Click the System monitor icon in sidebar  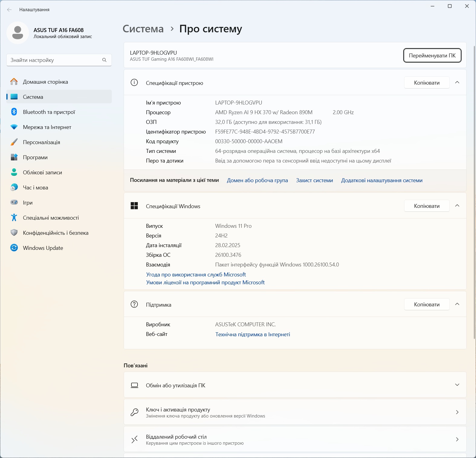click(x=14, y=97)
